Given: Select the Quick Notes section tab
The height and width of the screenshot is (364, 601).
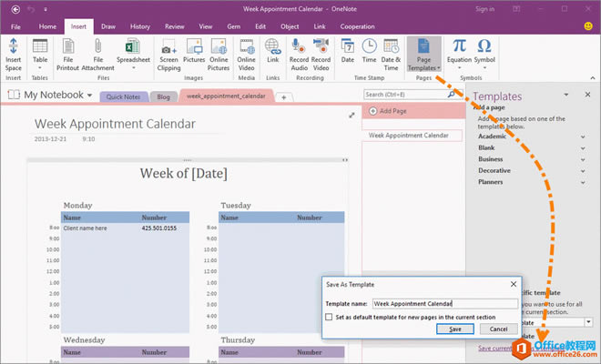Looking at the screenshot, I should click(x=124, y=96).
